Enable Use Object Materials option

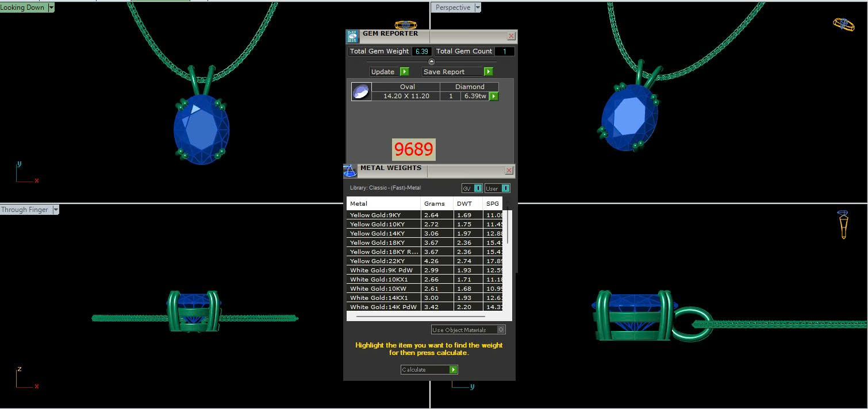pos(501,330)
